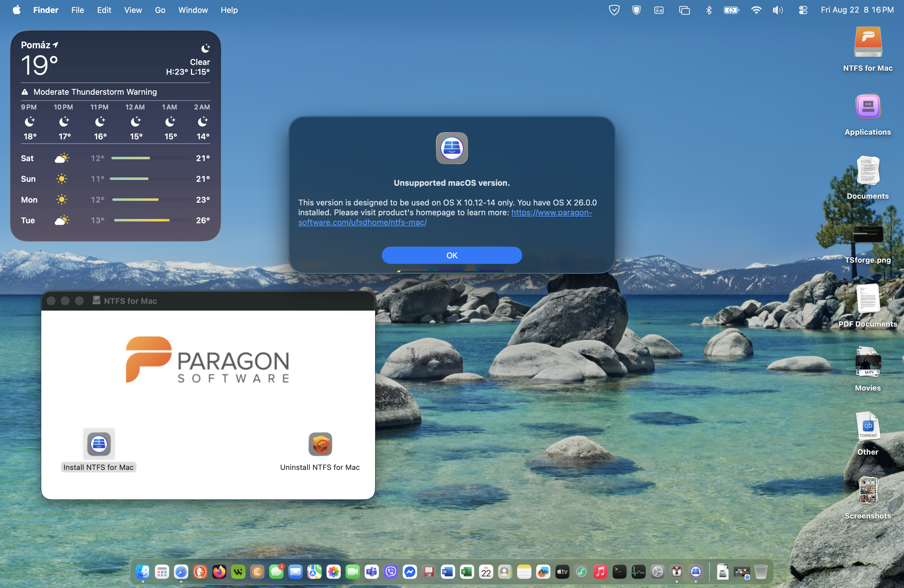The image size is (904, 588).
Task: Open Trash from the Dock
Action: [x=761, y=572]
